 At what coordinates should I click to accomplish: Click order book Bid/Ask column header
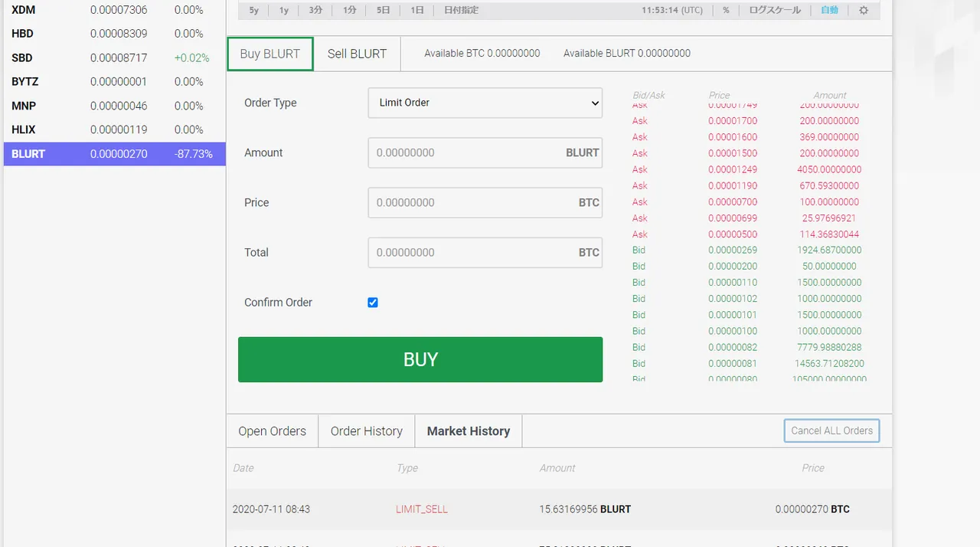pos(648,96)
